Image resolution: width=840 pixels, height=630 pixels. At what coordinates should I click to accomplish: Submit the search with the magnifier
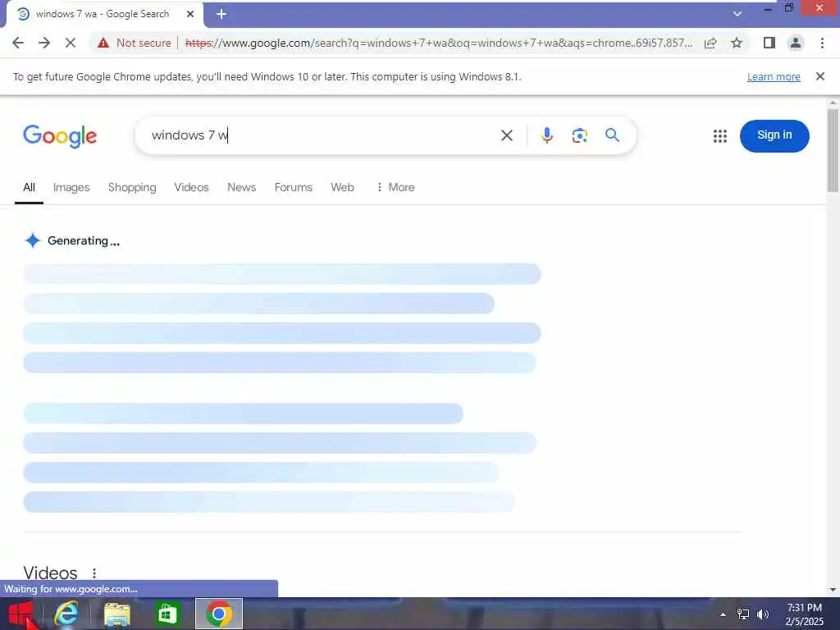(x=612, y=135)
